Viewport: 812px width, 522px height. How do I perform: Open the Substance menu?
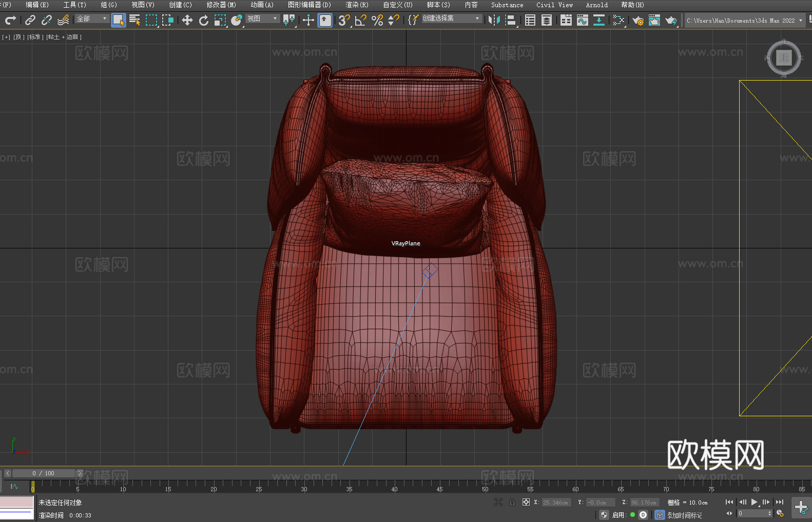[507, 5]
